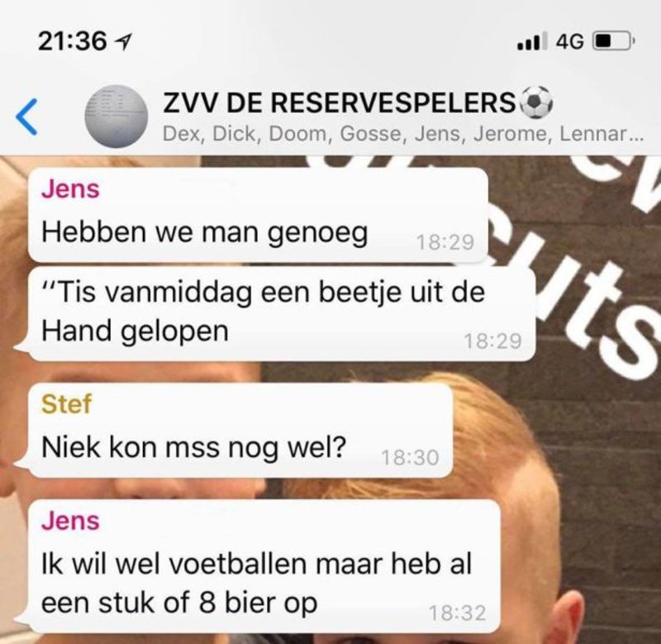Tap the battery status icon
This screenshot has height=644, width=661.
613,41
